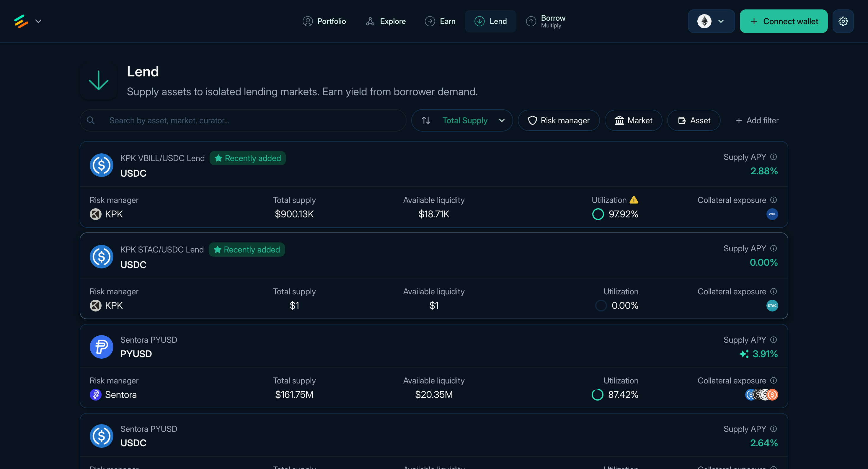This screenshot has height=469, width=868.
Task: Expand the chevron beside the app logo
Action: click(x=38, y=21)
